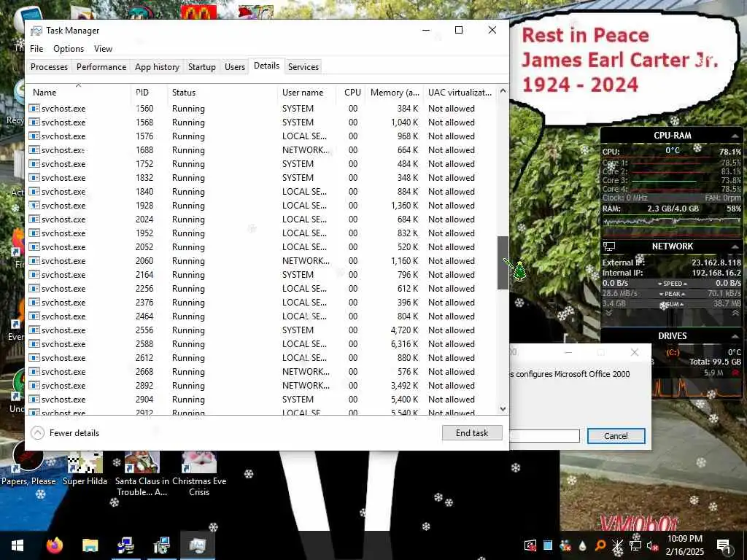747x560 pixels.
Task: Click the icon of svchost.exe PID 1560
Action: pos(34,109)
